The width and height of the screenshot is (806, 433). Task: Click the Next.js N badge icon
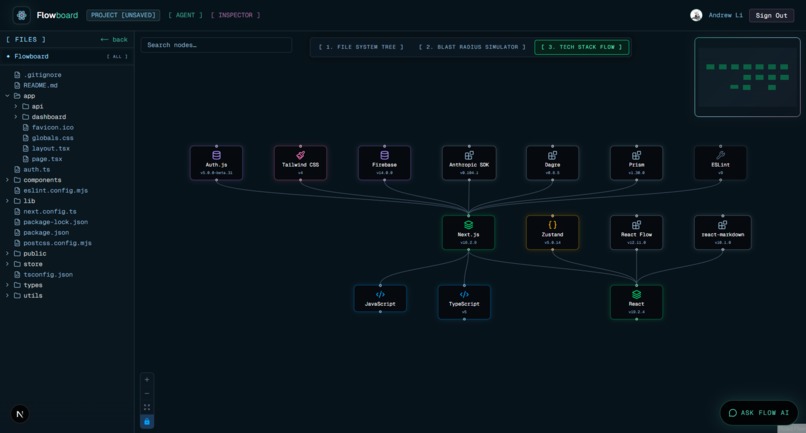(x=20, y=414)
